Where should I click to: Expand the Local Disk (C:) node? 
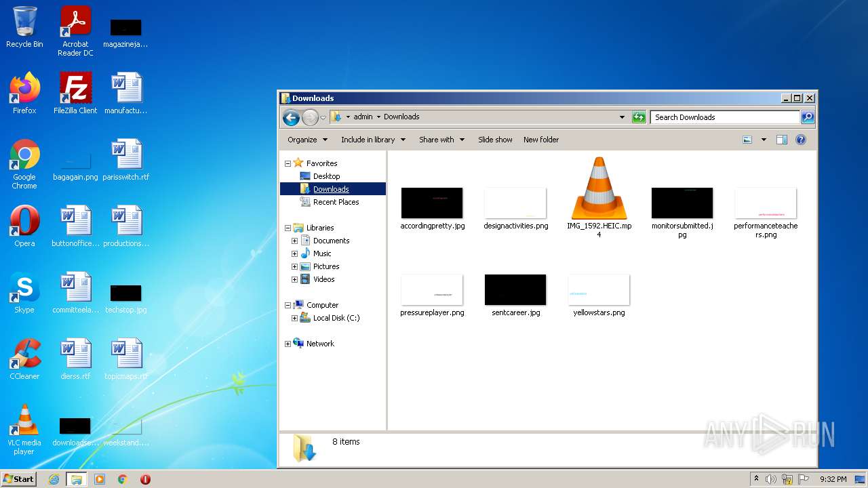click(x=295, y=318)
